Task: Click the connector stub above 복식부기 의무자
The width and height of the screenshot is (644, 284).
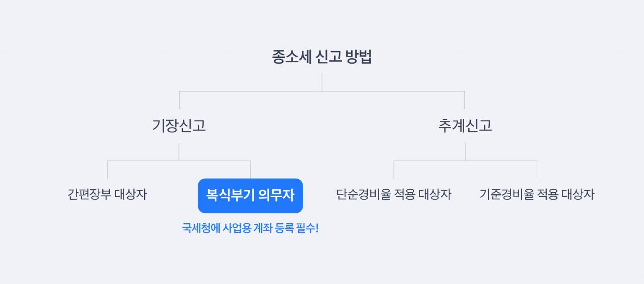Action: point(250,170)
